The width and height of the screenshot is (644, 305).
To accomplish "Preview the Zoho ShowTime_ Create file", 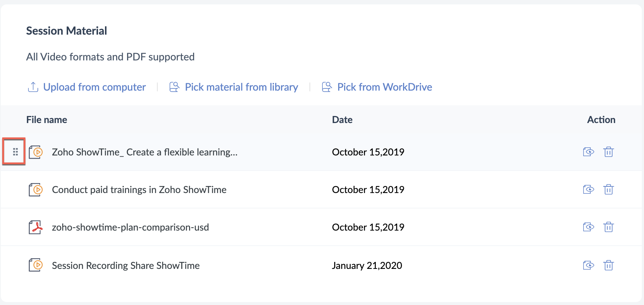I will (588, 152).
